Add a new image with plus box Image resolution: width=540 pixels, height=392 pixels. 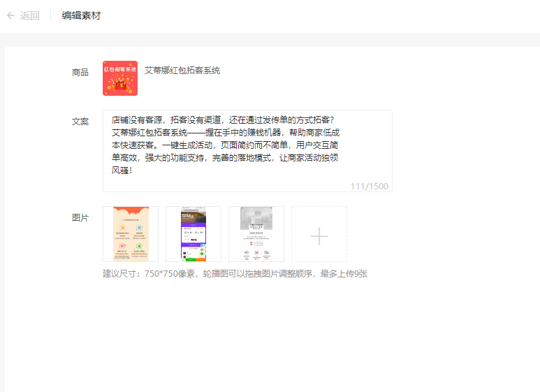pyautogui.click(x=319, y=234)
